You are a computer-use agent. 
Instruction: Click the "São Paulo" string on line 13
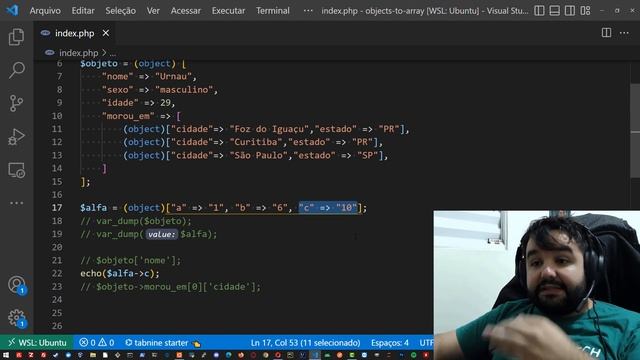[259, 155]
